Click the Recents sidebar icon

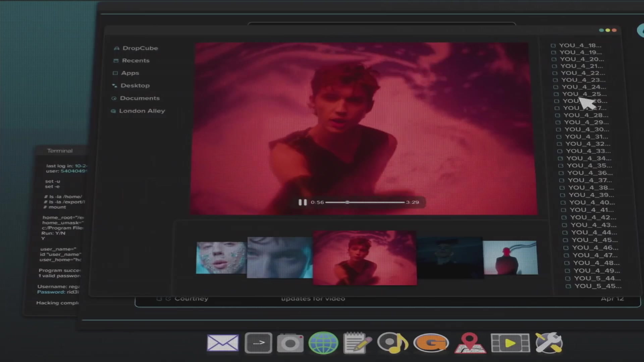116,61
